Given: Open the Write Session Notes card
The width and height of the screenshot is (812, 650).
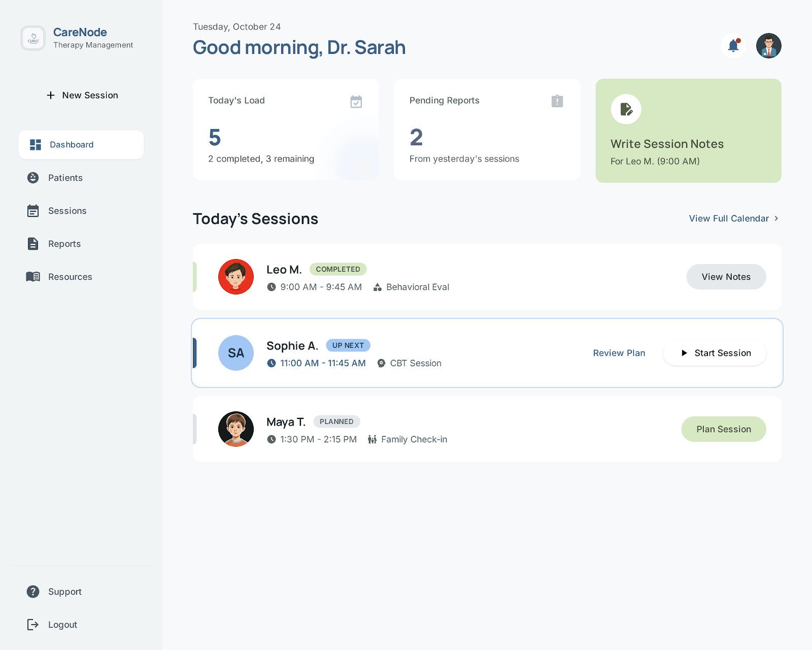Looking at the screenshot, I should tap(689, 131).
